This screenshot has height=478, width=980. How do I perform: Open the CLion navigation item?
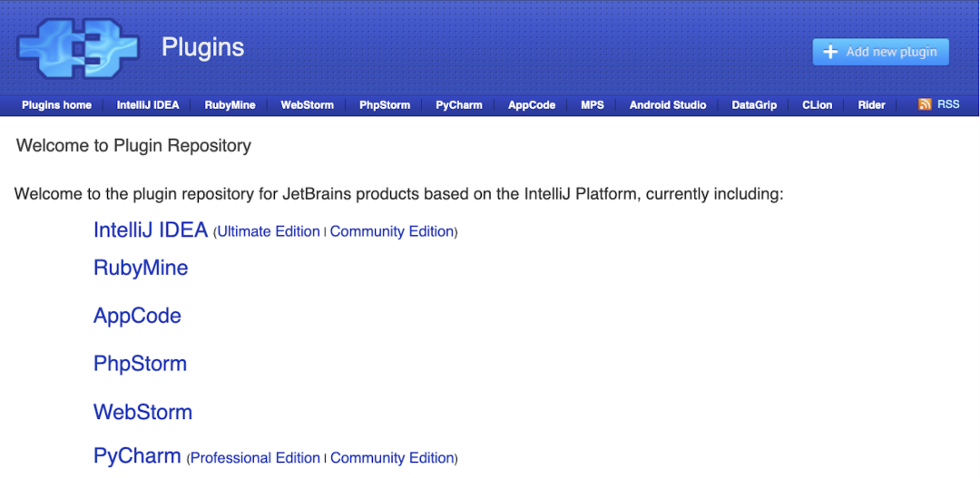(x=817, y=105)
